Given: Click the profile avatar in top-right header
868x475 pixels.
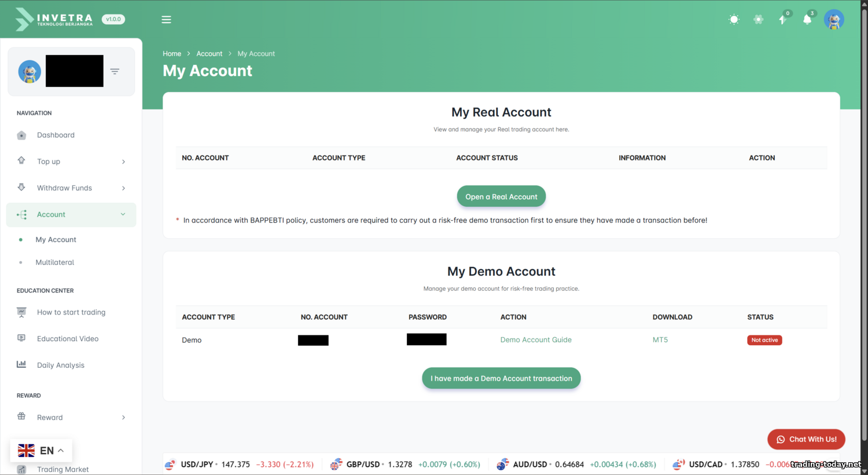Looking at the screenshot, I should coord(834,20).
